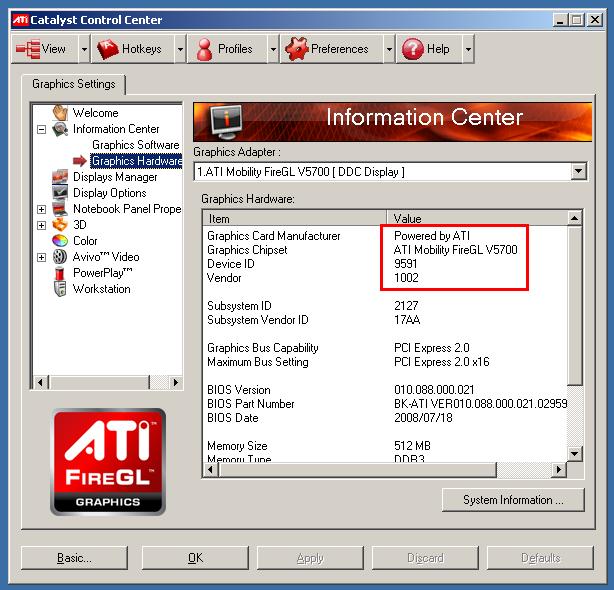This screenshot has width=614, height=590.
Task: Click the Memory Size value 512 MB
Action: tap(412, 446)
